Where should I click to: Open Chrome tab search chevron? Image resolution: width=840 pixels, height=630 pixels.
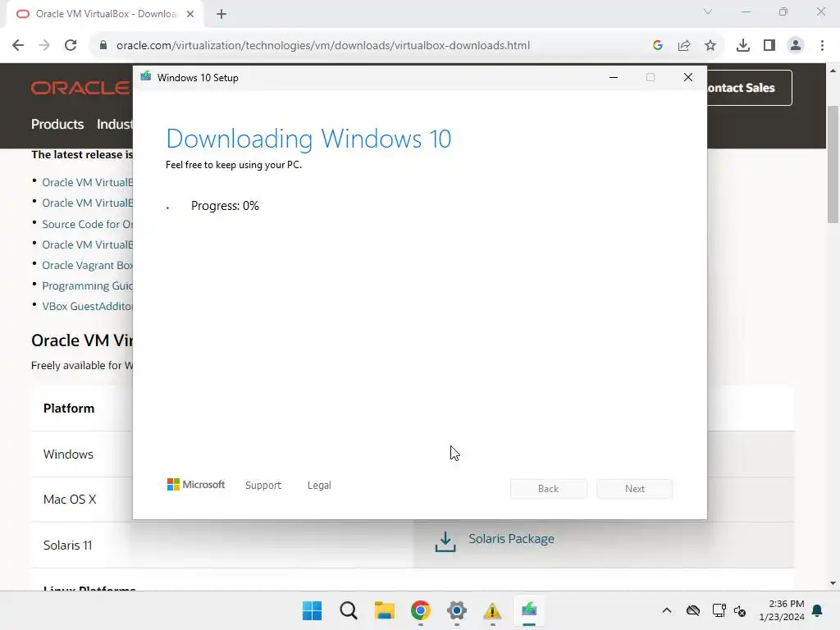[708, 11]
